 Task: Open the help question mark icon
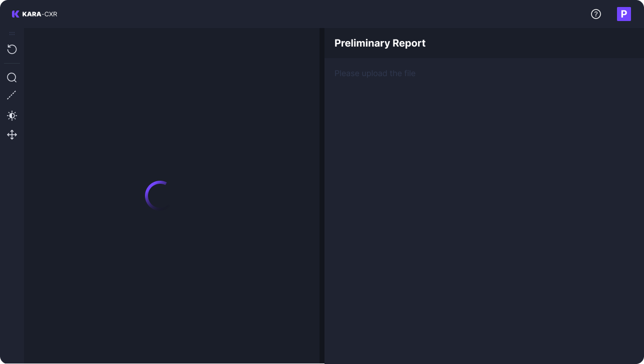point(596,14)
